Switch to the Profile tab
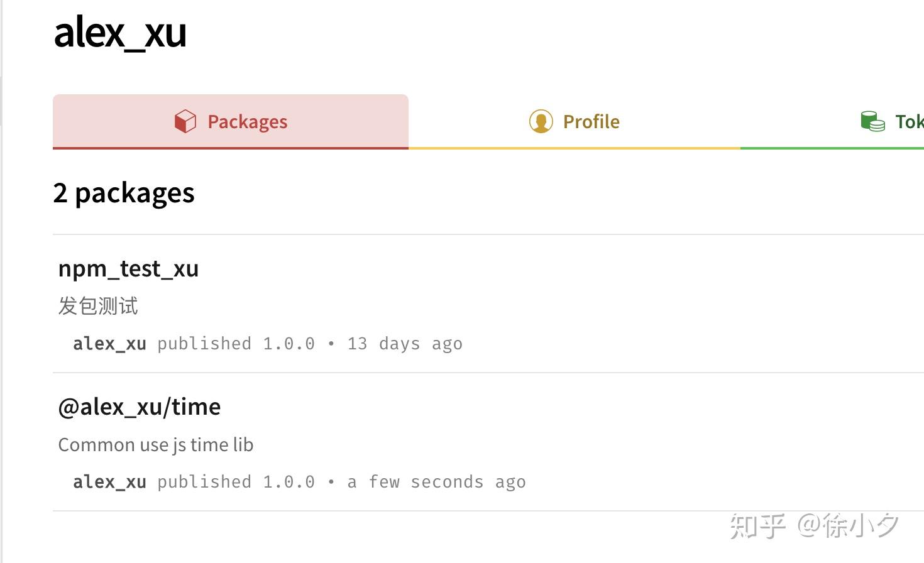Screen dimensions: 924x563 coord(575,122)
